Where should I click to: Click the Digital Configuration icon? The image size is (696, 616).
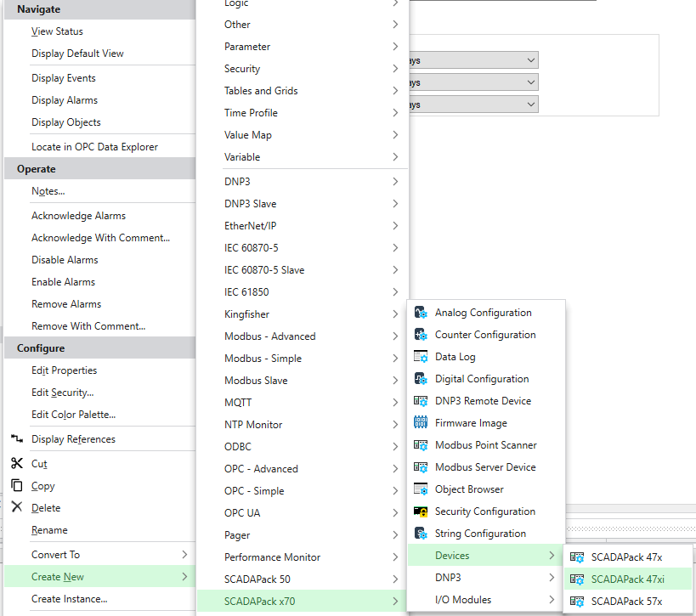[x=421, y=379]
